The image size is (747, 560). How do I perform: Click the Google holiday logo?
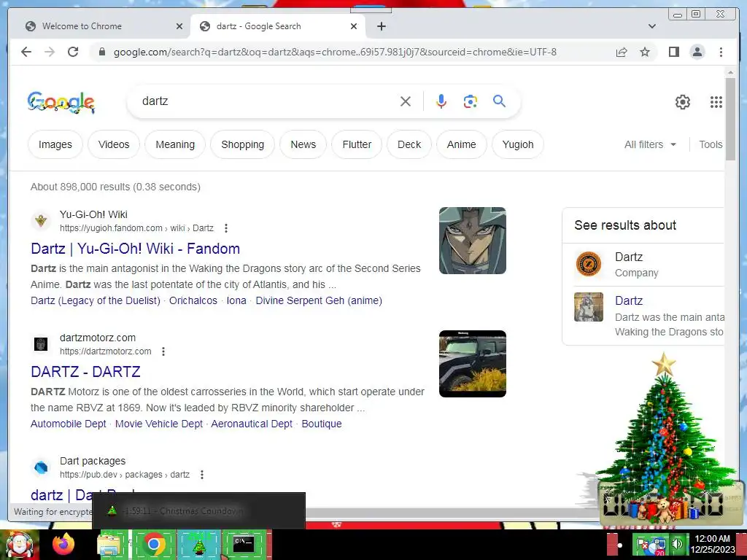pos(61,102)
